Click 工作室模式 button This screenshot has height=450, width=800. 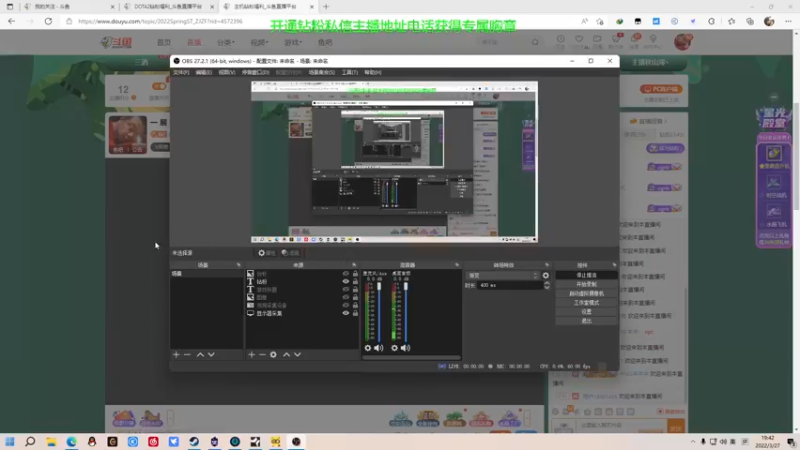(586, 303)
